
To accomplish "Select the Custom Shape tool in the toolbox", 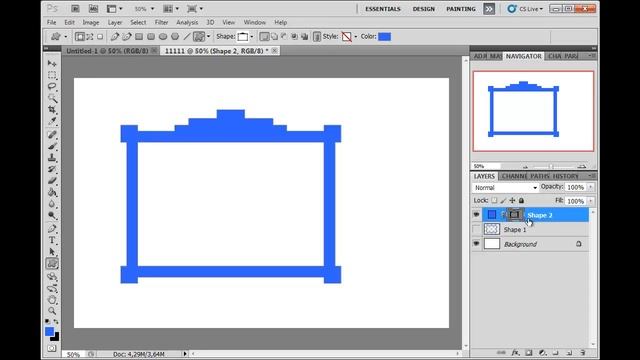I will pyautogui.click(x=52, y=264).
